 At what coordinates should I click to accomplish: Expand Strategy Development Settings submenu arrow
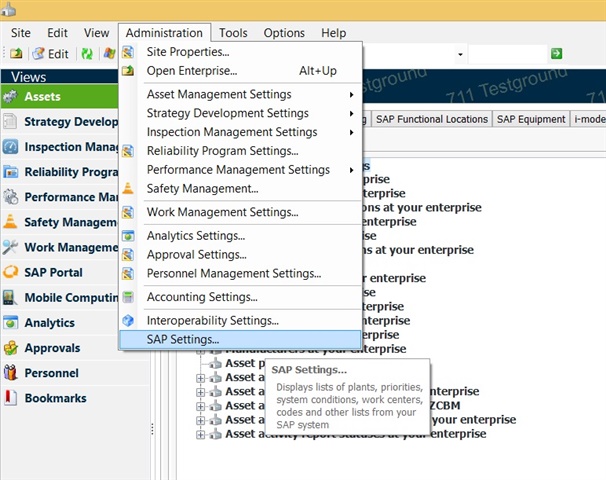351,114
